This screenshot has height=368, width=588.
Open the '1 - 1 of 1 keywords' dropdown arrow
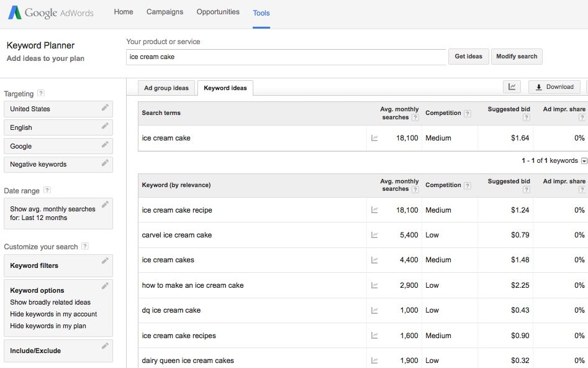(x=584, y=161)
